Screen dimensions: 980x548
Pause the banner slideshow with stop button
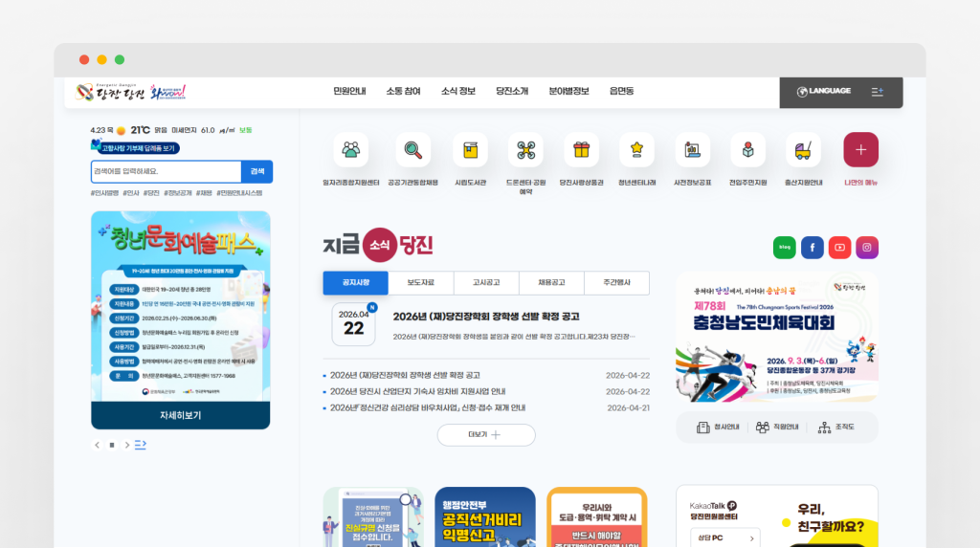tap(112, 445)
